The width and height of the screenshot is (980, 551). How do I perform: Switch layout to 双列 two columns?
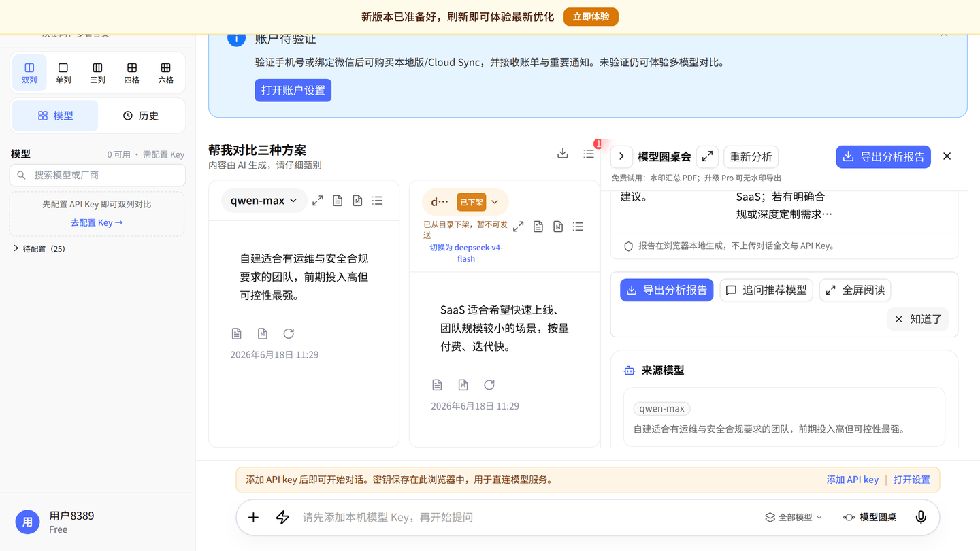point(29,73)
